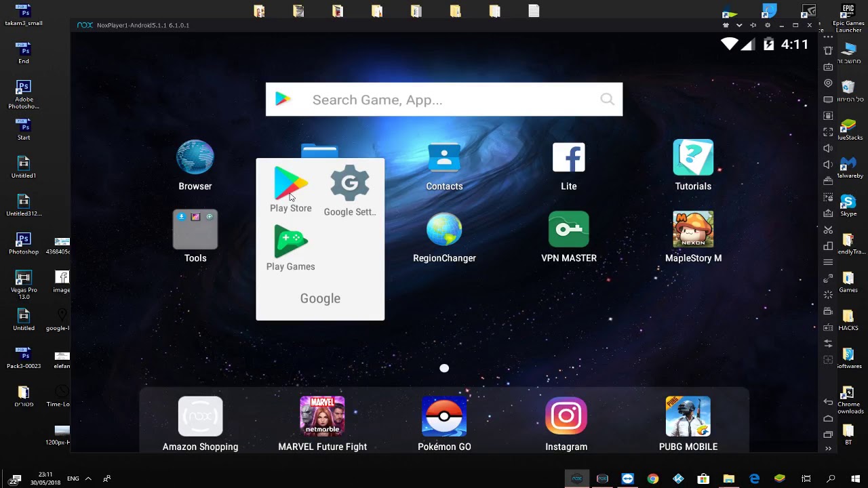This screenshot has height=488, width=868.
Task: Open the Tutorials app
Action: [693, 165]
